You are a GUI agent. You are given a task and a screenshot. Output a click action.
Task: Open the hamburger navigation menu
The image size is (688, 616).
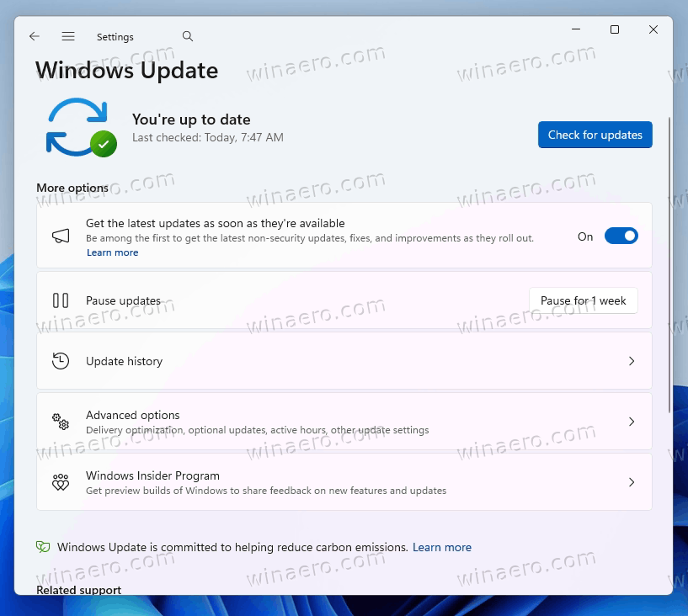(x=68, y=37)
